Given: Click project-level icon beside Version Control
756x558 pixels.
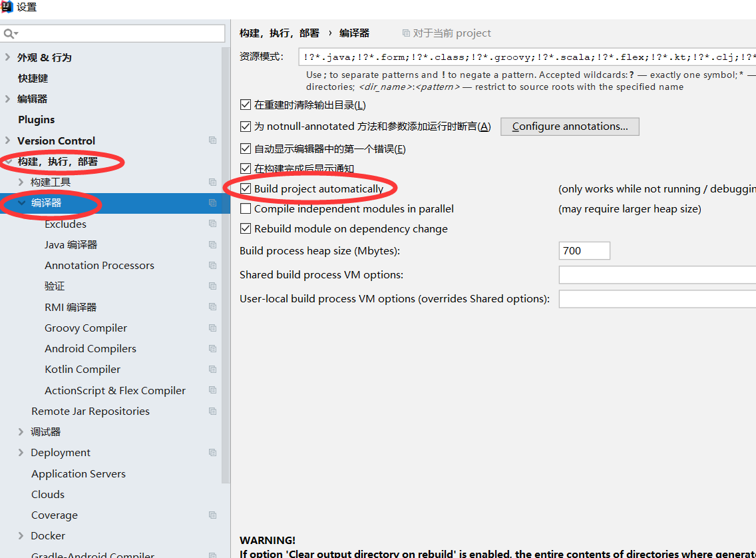Looking at the screenshot, I should point(213,140).
